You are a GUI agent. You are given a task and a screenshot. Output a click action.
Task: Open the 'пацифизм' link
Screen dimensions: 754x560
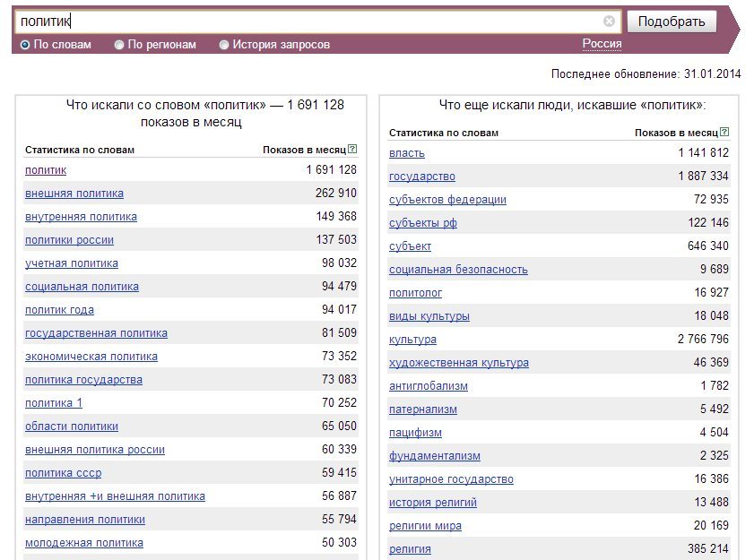pos(415,433)
